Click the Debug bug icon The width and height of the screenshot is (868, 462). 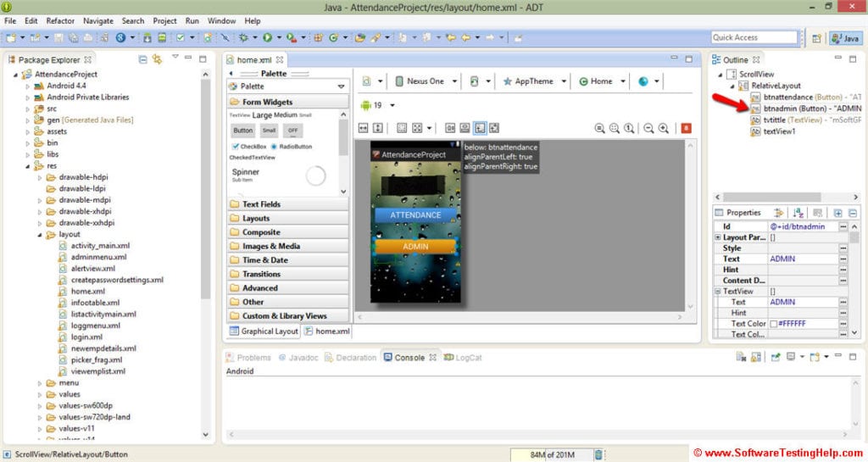click(x=243, y=37)
